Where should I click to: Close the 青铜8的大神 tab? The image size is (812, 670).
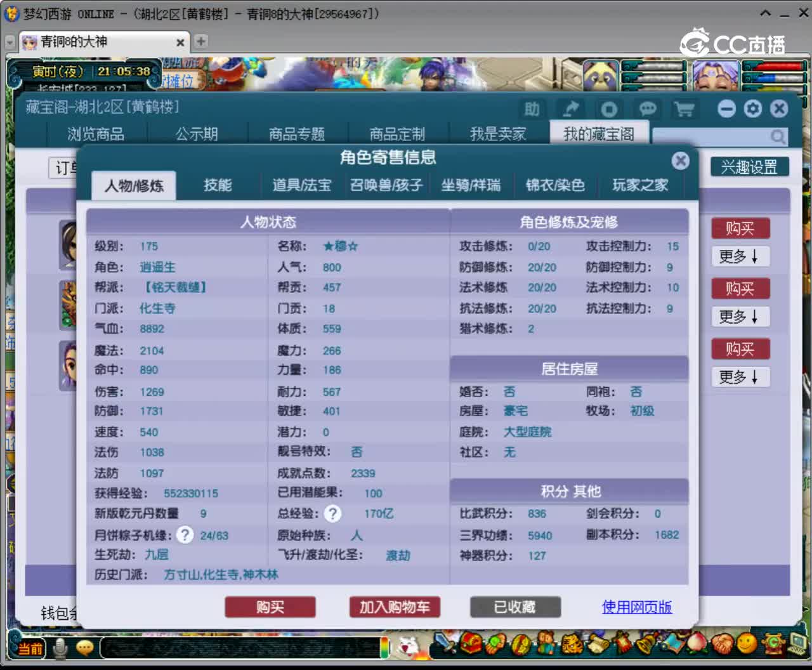pos(180,43)
